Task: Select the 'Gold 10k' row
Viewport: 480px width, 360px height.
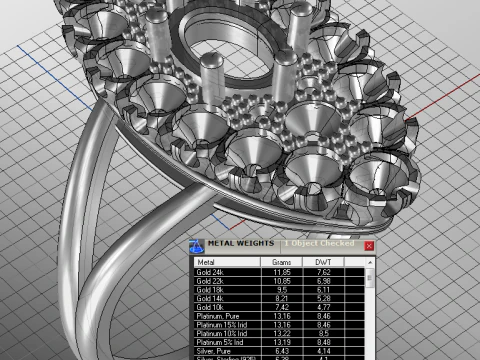Action: click(x=279, y=307)
